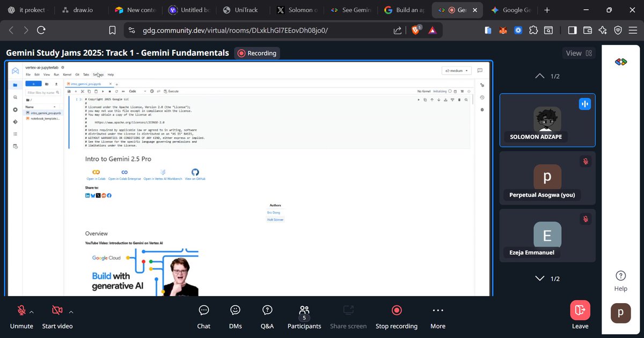Viewport: 644px width, 338px height.
Task: Open the DMs panel
Action: point(235,317)
